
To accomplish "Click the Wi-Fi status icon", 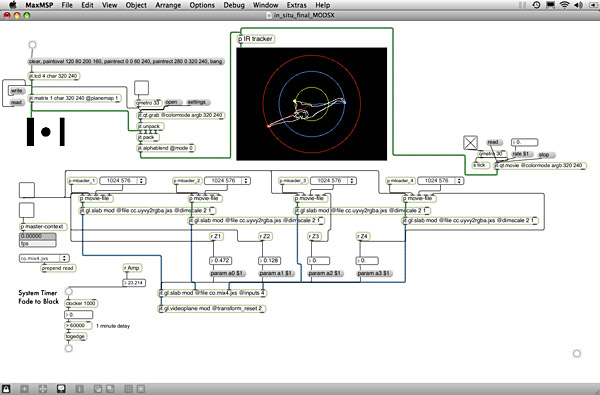I will 564,5.
